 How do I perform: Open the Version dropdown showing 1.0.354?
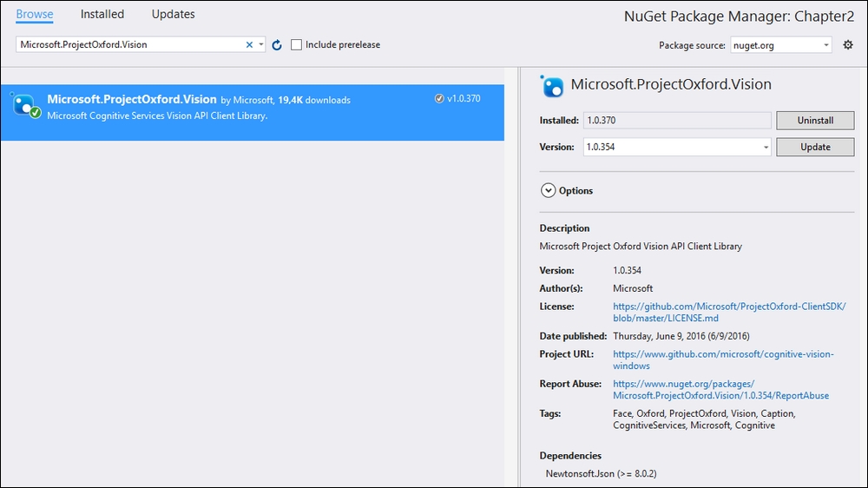click(x=676, y=147)
